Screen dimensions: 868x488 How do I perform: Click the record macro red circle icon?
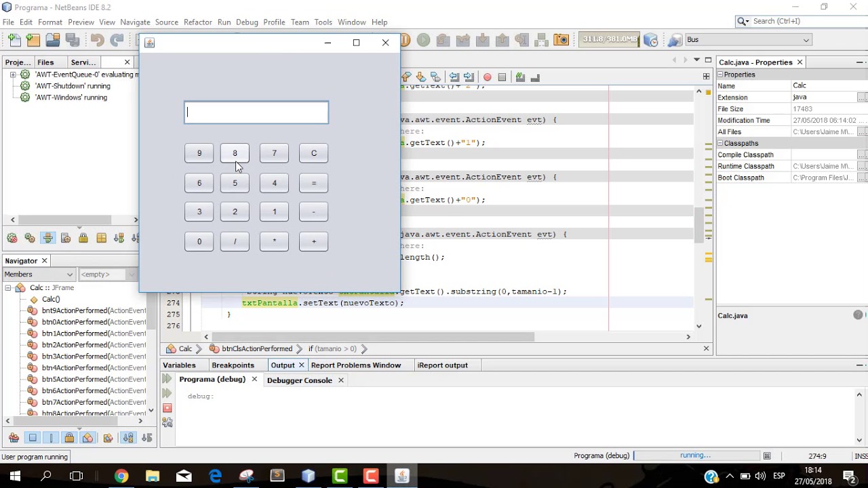(487, 77)
